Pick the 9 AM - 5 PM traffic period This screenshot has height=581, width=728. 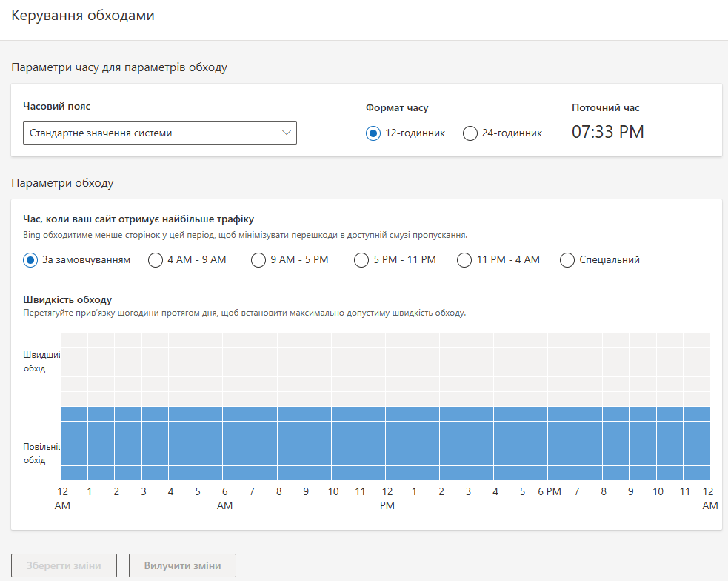(258, 260)
